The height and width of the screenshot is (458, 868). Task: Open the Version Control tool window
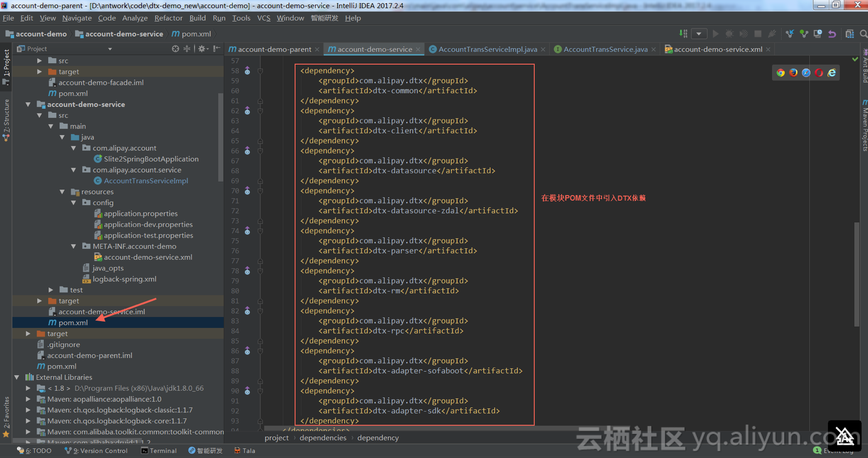[x=96, y=450]
